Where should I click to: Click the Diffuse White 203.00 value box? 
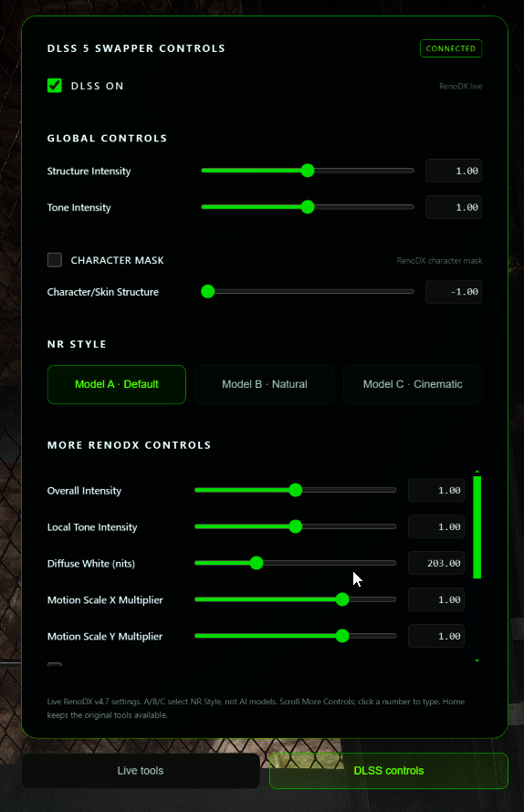point(436,564)
